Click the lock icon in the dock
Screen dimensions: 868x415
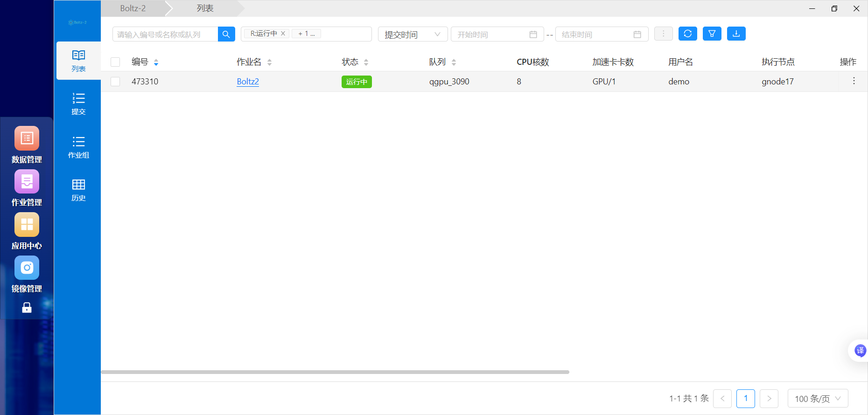27,307
